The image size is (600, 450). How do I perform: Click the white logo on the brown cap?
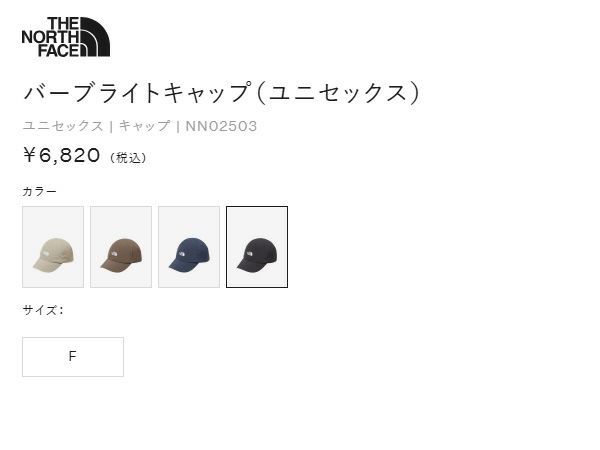(x=114, y=253)
